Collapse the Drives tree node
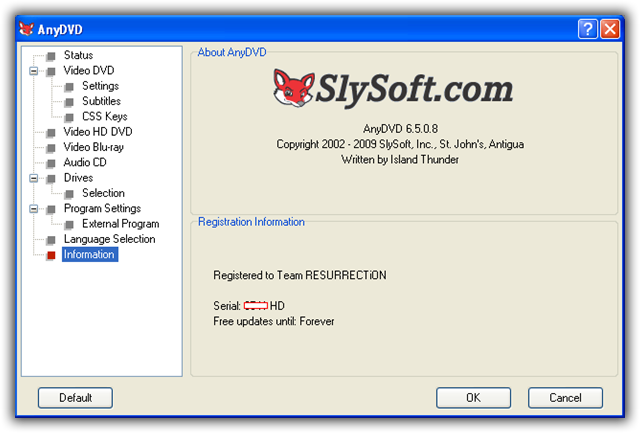Image resolution: width=640 pixels, height=433 pixels. [34, 178]
